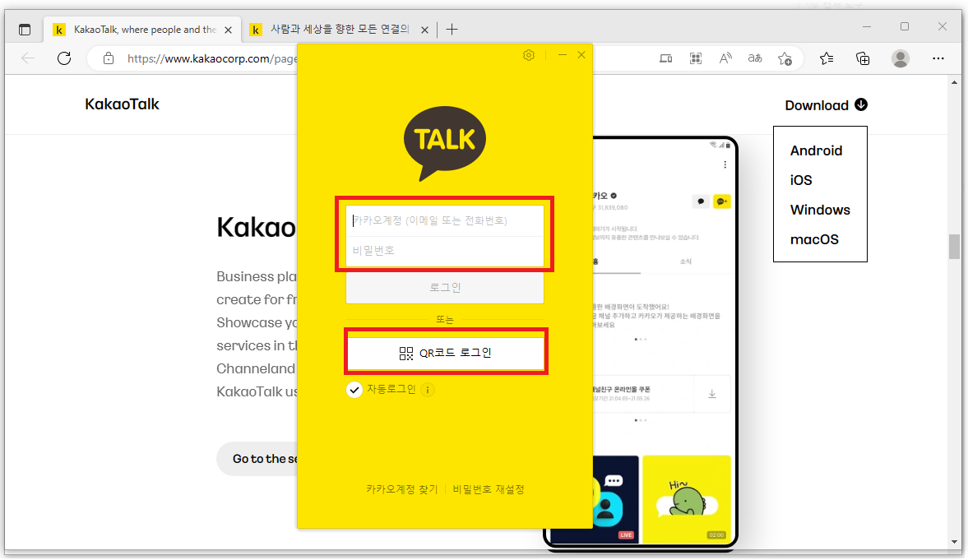The width and height of the screenshot is (968, 560).
Task: Open browser Collections
Action: (863, 58)
